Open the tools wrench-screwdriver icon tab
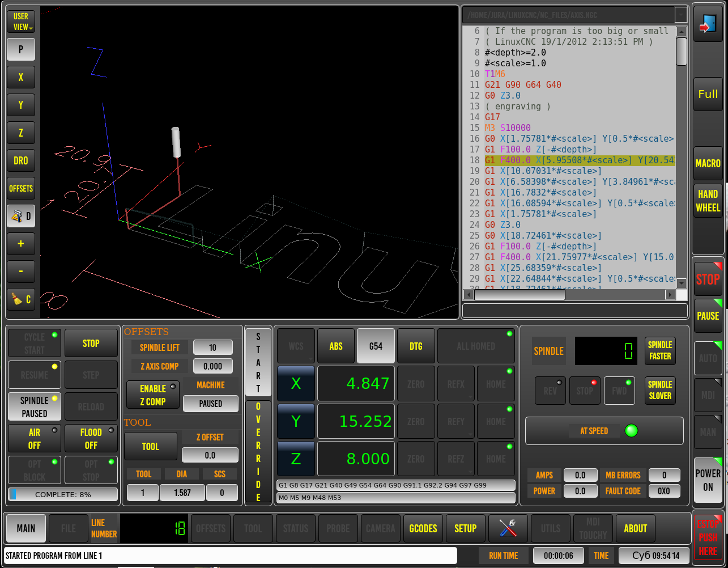Image resolution: width=728 pixels, height=568 pixels. [508, 528]
